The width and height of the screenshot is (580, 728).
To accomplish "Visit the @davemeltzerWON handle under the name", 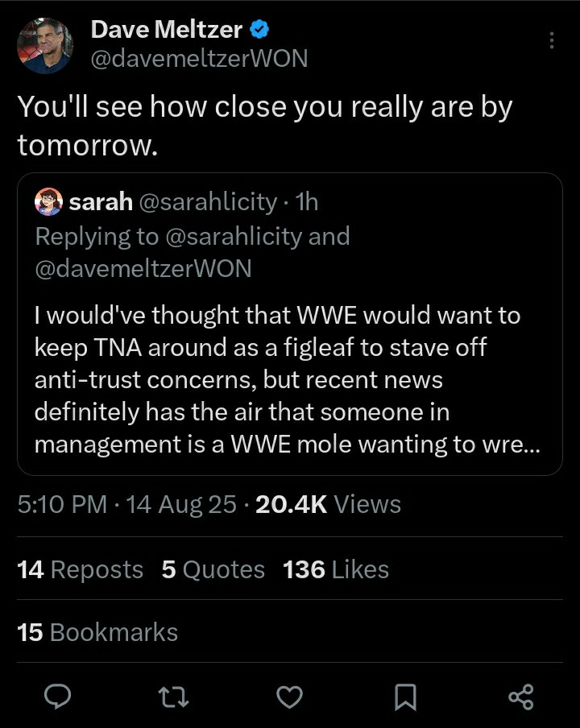I will click(x=199, y=59).
